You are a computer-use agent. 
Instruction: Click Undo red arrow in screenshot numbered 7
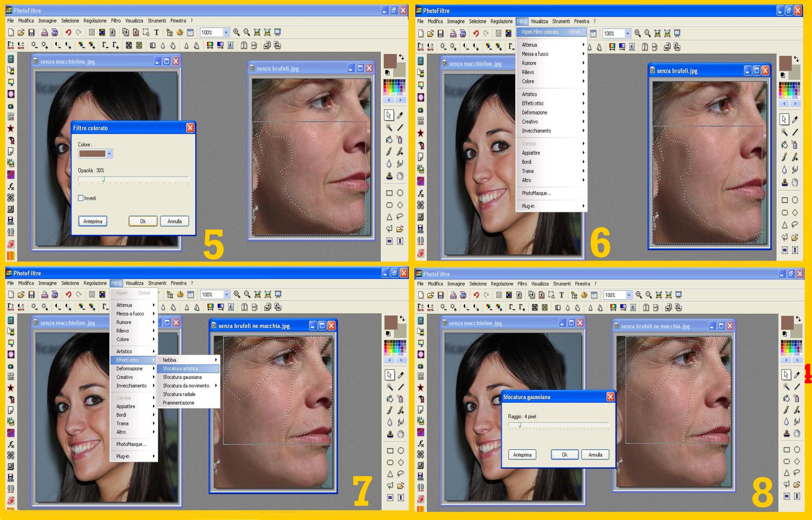click(x=68, y=294)
